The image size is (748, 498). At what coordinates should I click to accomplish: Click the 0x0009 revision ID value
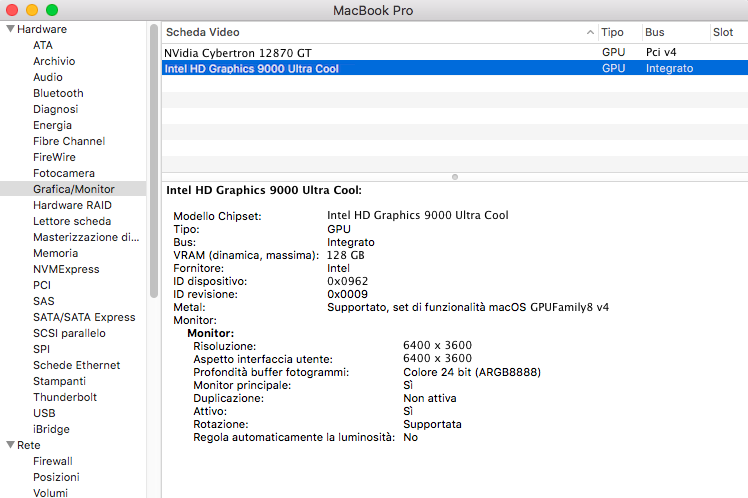click(347, 294)
